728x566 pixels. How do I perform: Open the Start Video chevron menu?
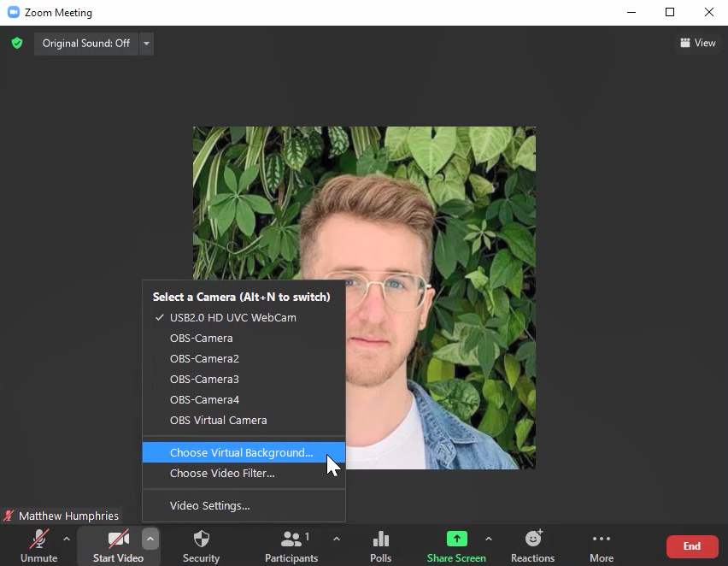(150, 538)
